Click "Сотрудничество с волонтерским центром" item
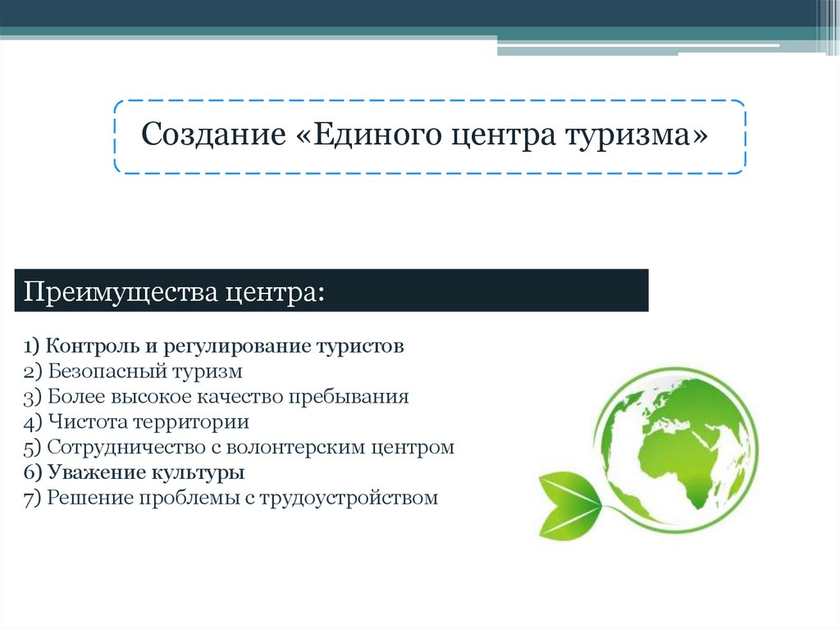The width and height of the screenshot is (840, 629). coord(239,448)
